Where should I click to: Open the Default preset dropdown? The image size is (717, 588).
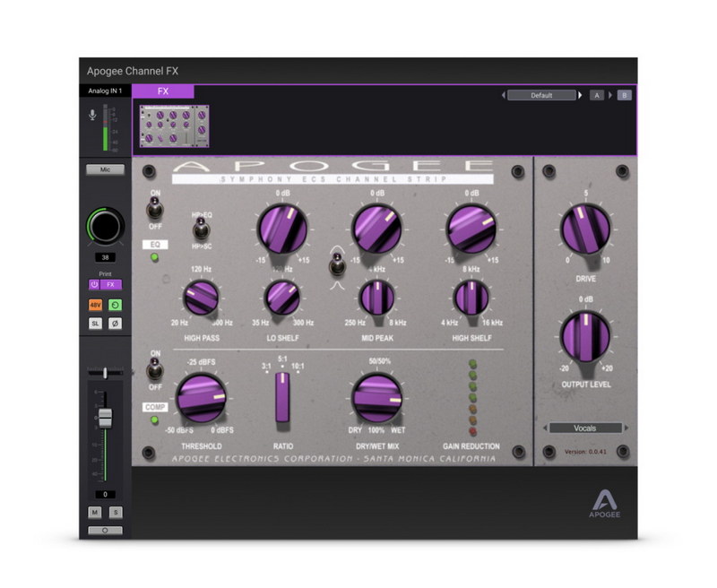(x=541, y=95)
